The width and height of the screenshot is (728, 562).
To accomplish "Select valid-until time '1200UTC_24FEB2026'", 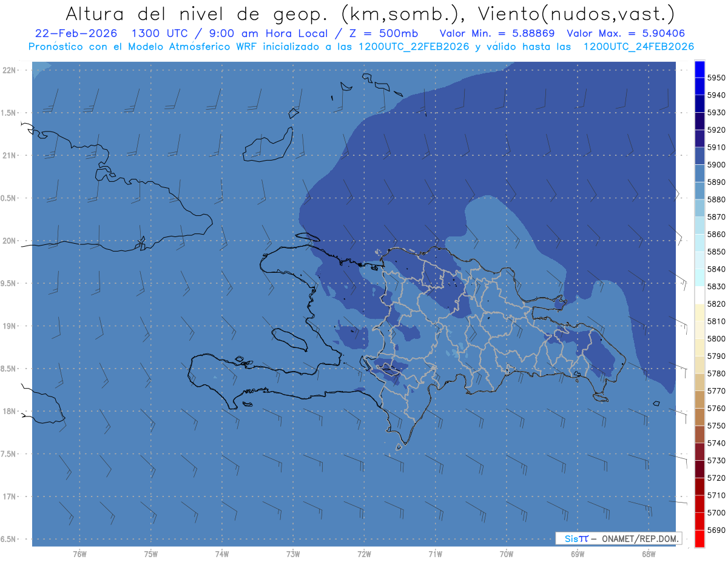I will pyautogui.click(x=638, y=47).
